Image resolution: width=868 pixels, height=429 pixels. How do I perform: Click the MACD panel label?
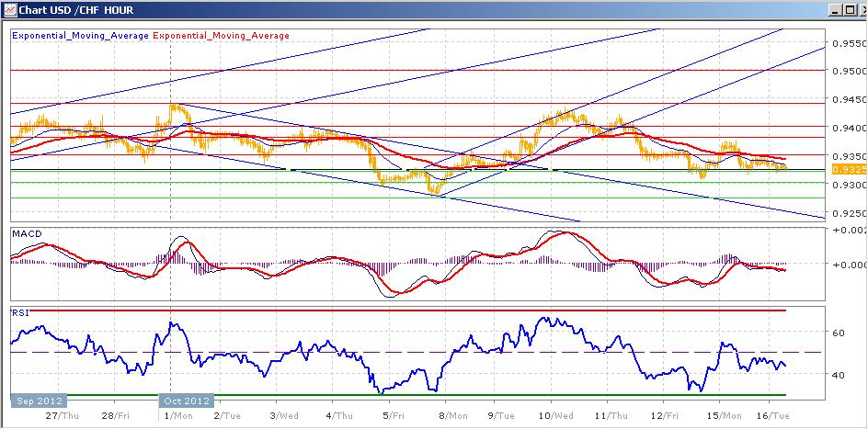26,234
